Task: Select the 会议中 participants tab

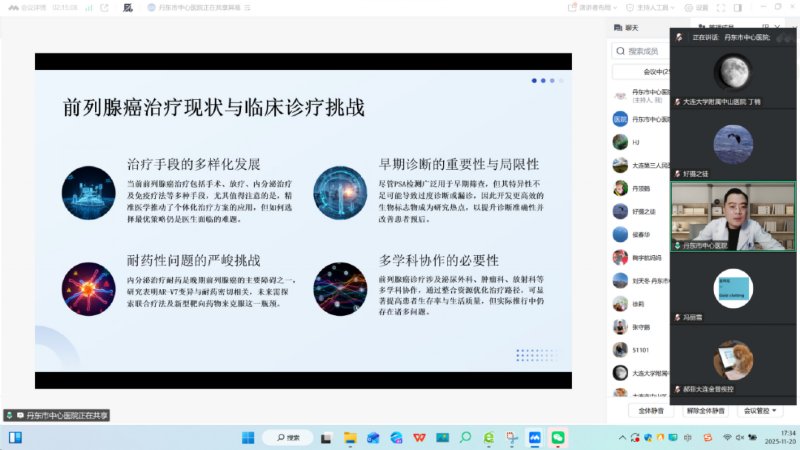Action: pos(640,72)
